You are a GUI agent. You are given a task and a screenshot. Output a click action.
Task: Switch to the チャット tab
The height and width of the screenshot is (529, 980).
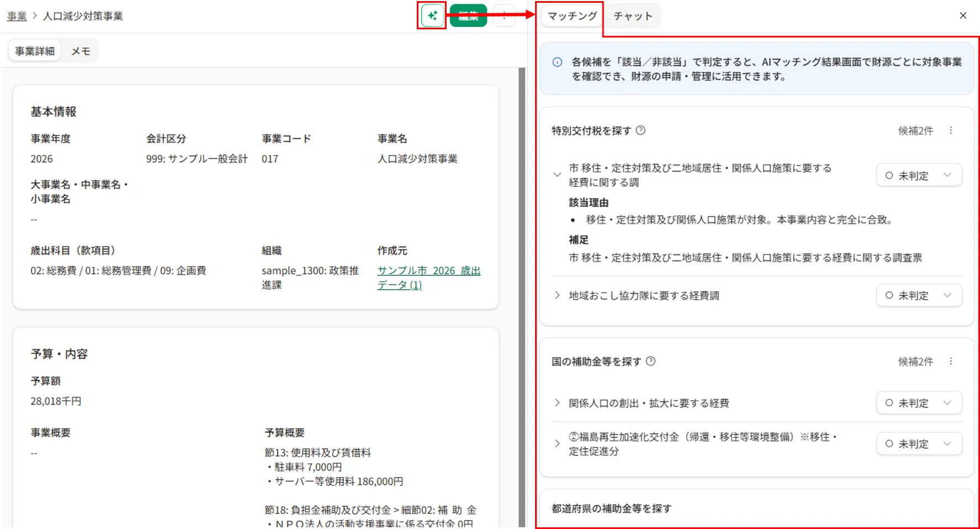[x=633, y=16]
